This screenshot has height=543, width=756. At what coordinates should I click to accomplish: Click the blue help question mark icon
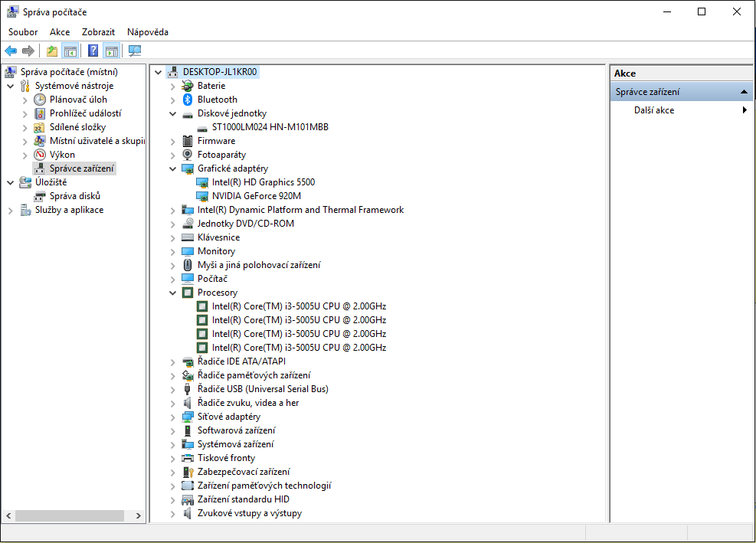(x=93, y=51)
